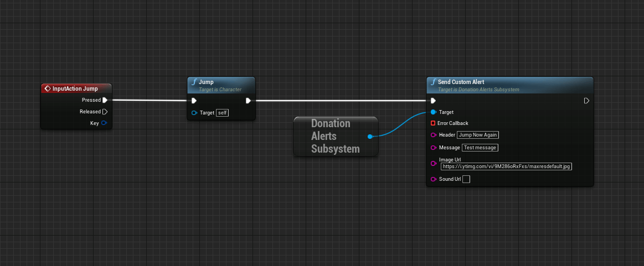Click the Jump node's Target input pin

click(194, 113)
